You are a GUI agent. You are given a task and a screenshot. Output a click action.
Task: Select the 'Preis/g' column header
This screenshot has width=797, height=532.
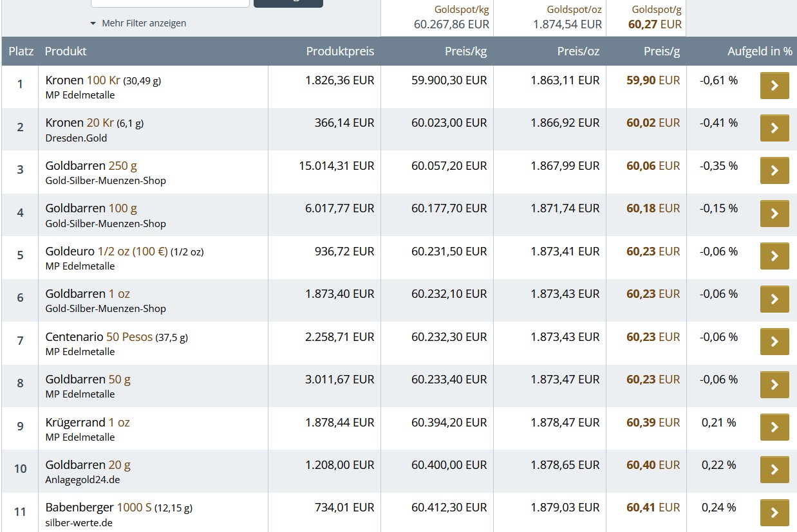[661, 51]
